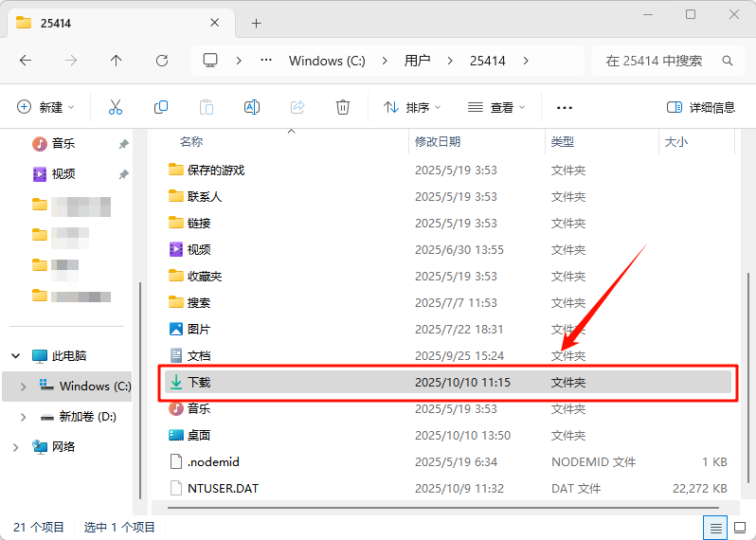The width and height of the screenshot is (756, 540).
Task: Select the 收藏夹 folder
Action: pos(205,277)
